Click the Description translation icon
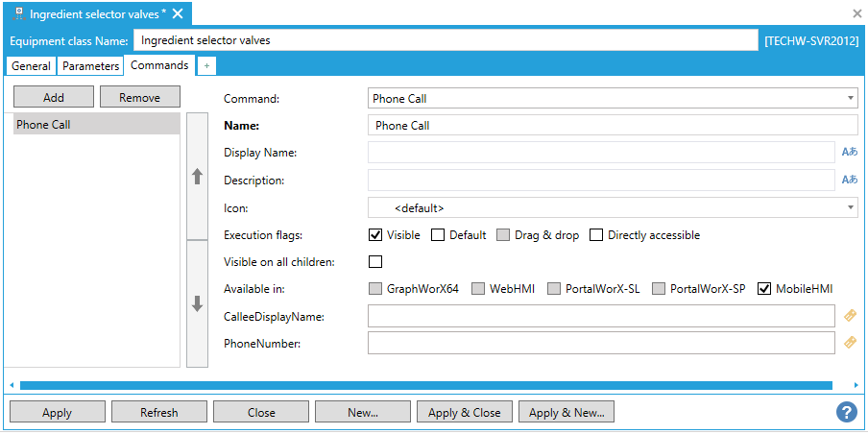This screenshot has height=434, width=868. [x=849, y=180]
